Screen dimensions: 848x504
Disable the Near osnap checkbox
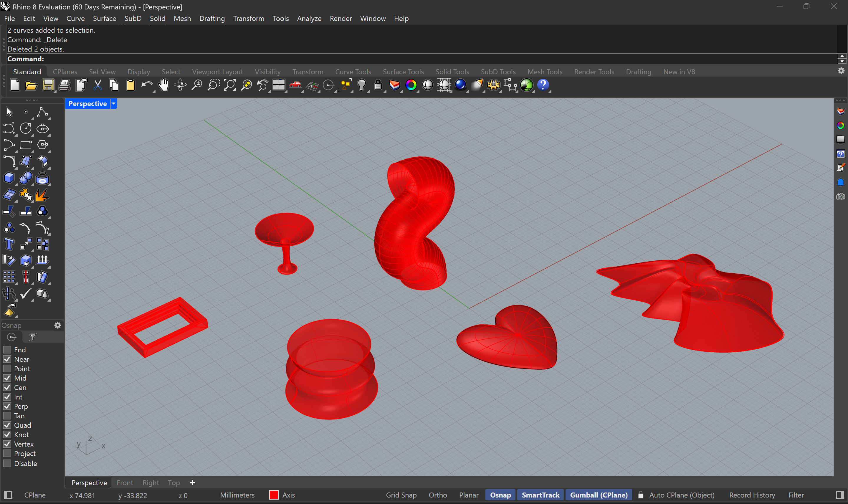(x=7, y=359)
